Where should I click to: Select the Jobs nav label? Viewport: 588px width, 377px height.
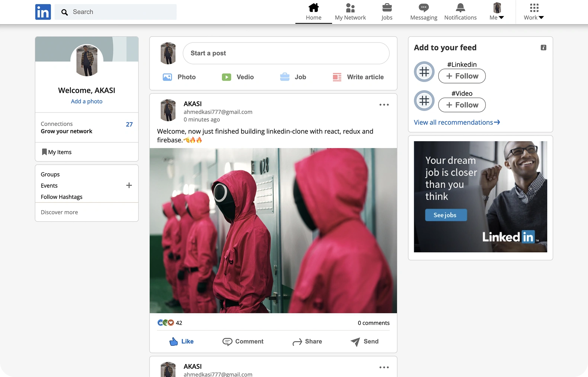click(387, 18)
